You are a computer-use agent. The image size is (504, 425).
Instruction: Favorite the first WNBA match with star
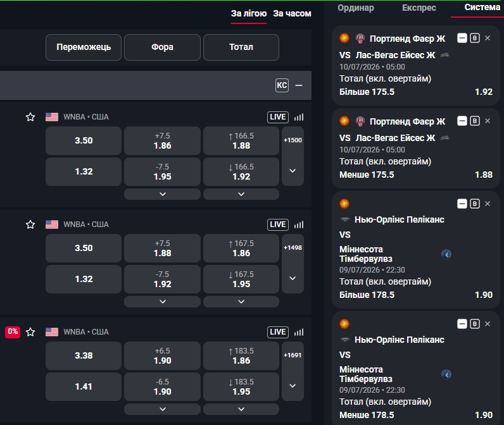click(30, 117)
